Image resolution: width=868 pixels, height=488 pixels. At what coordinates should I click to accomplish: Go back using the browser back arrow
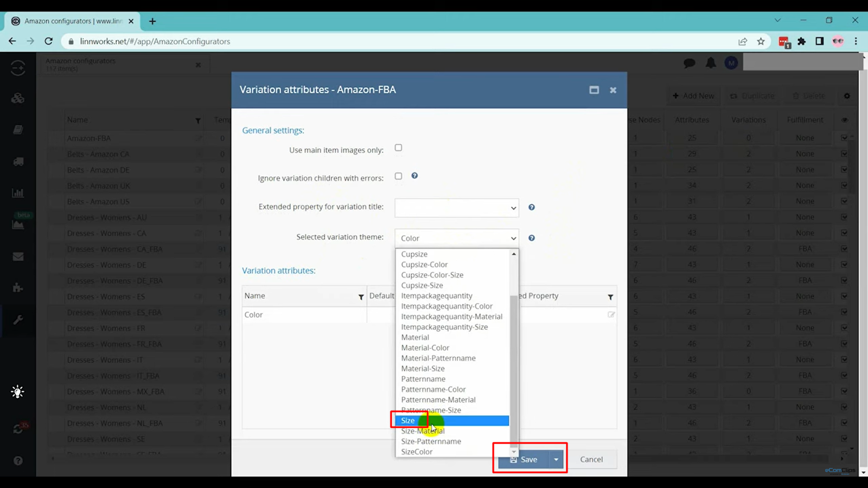click(x=12, y=41)
